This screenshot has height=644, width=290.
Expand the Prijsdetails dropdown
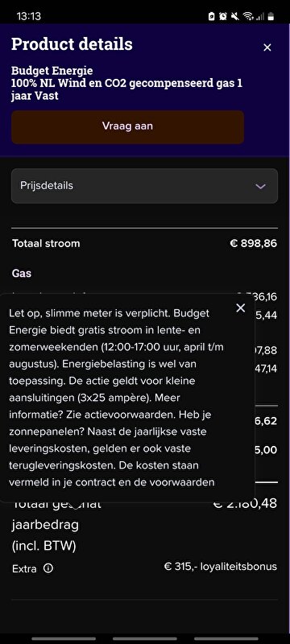pos(144,186)
